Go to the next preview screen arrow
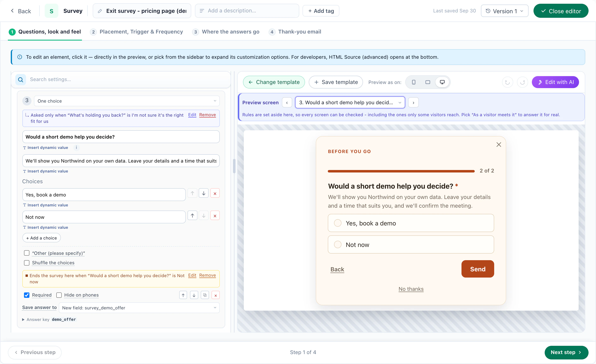596x364 pixels. click(413, 103)
